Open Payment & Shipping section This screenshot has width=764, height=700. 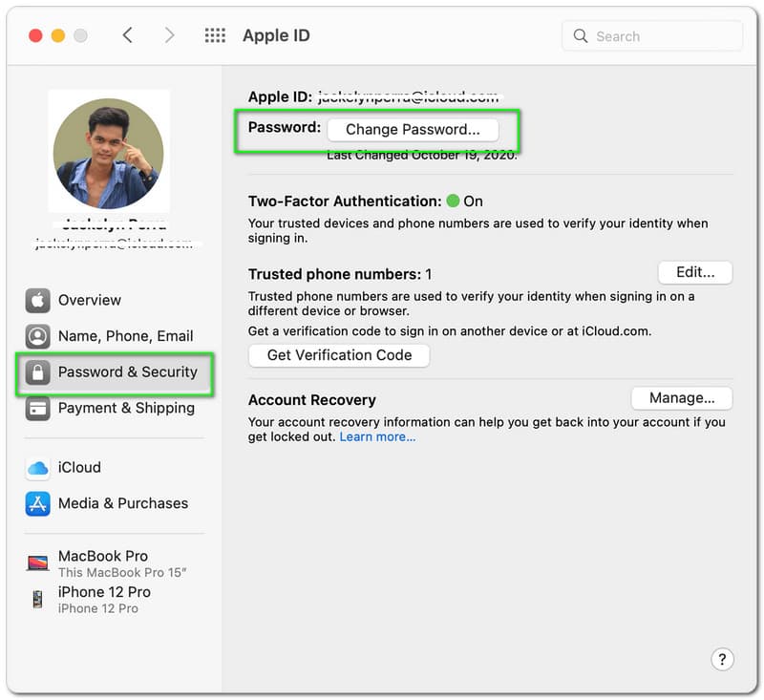tap(114, 408)
